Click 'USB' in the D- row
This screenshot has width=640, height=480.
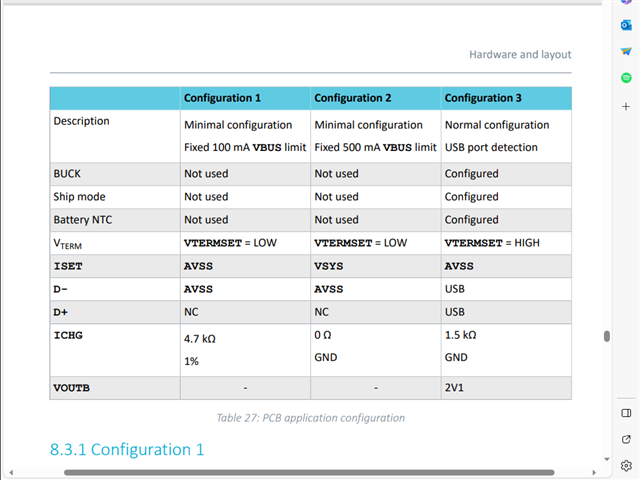(x=455, y=289)
